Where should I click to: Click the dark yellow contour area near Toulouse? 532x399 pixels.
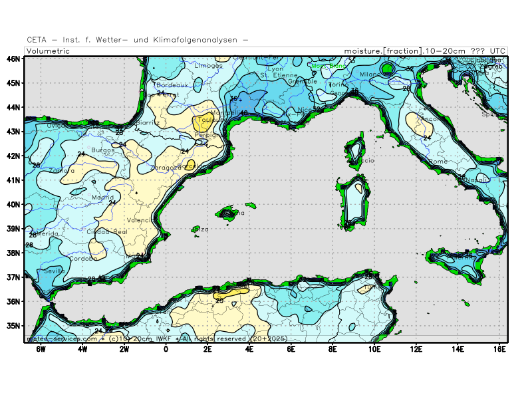(x=203, y=122)
